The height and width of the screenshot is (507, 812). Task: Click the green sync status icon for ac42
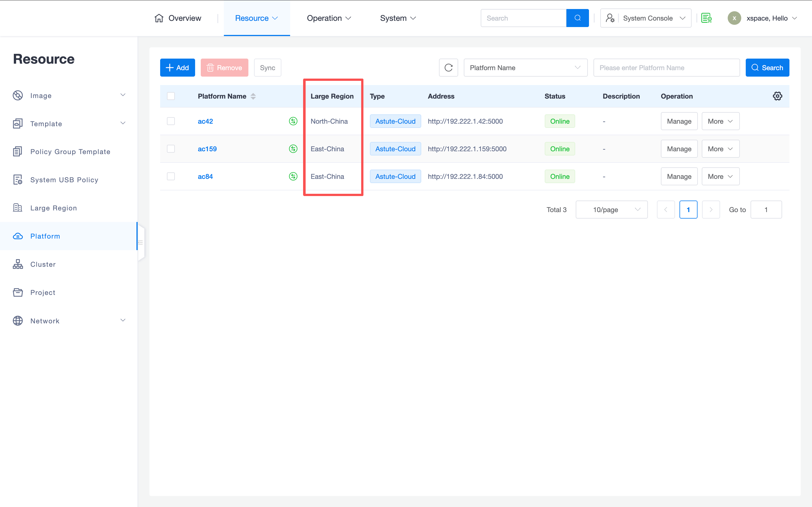point(293,121)
